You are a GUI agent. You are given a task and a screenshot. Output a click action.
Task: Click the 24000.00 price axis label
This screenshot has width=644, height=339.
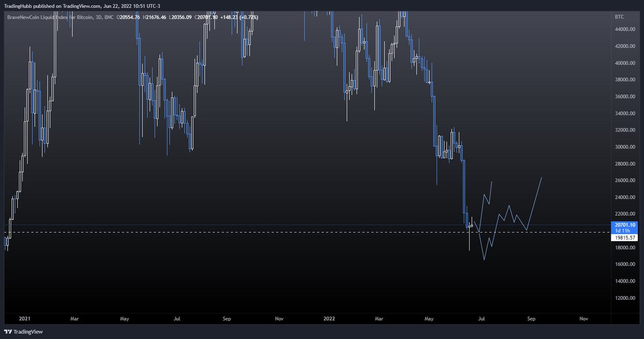coord(625,197)
